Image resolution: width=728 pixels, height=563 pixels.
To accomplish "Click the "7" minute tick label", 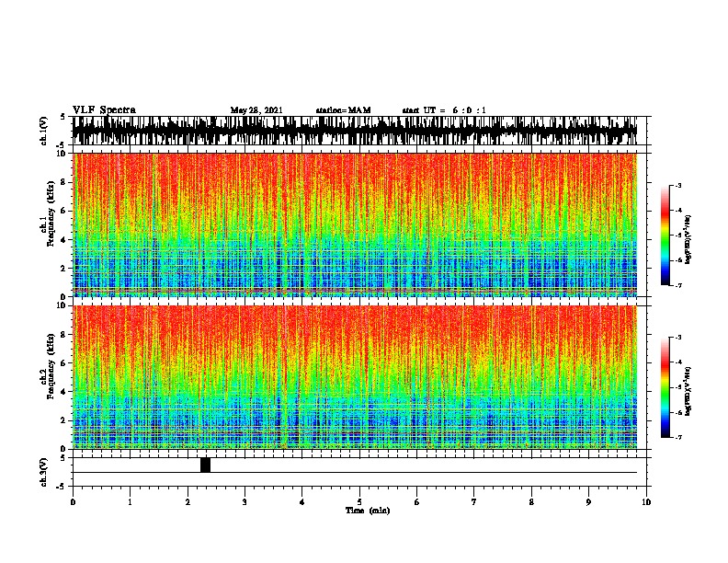I will pos(474,502).
